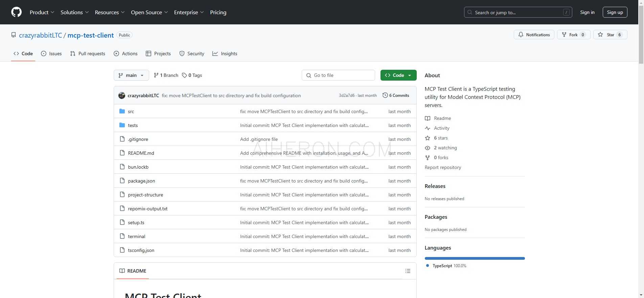Expand the Resources dropdown

[x=110, y=12]
